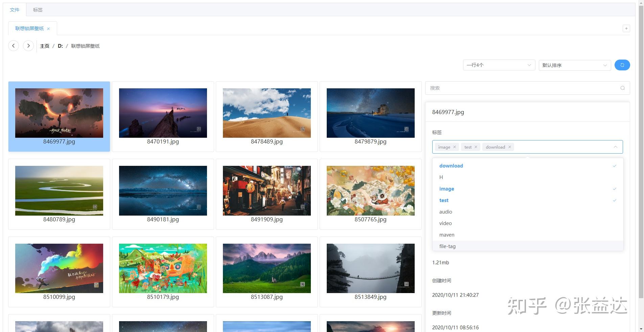Switch to the 文件 tab
Viewport: 644px width, 332px height.
click(15, 10)
